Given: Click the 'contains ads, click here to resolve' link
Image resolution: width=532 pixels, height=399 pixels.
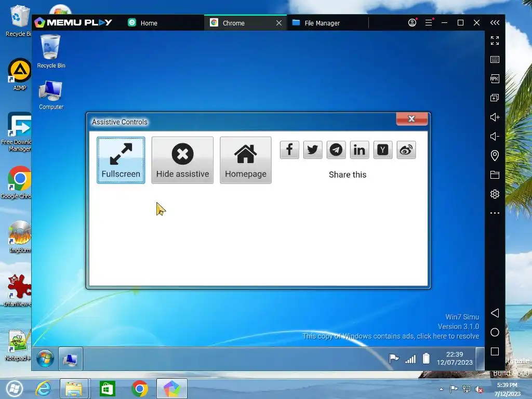Looking at the screenshot, I should click(391, 336).
